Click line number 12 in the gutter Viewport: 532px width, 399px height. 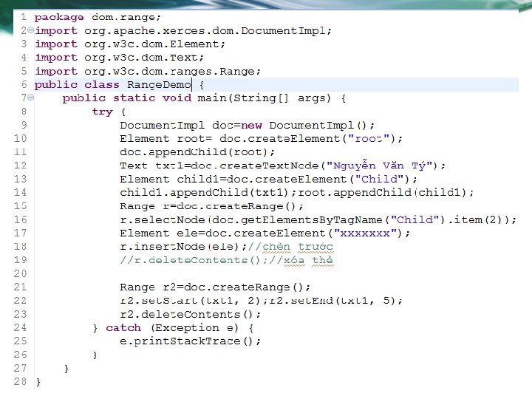(20, 166)
